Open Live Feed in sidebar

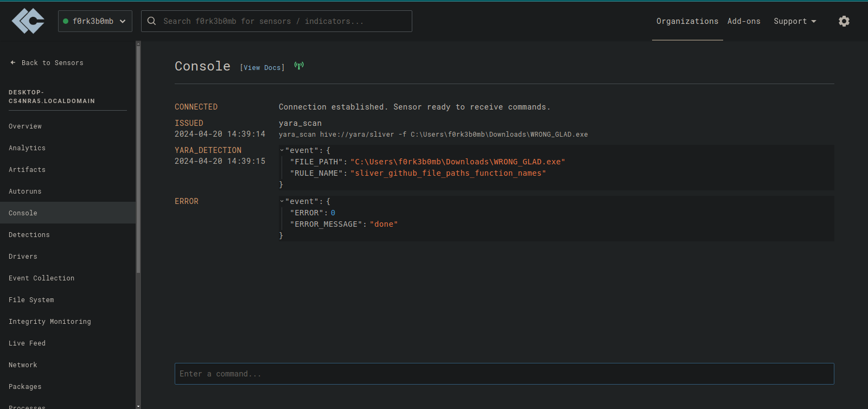point(27,343)
